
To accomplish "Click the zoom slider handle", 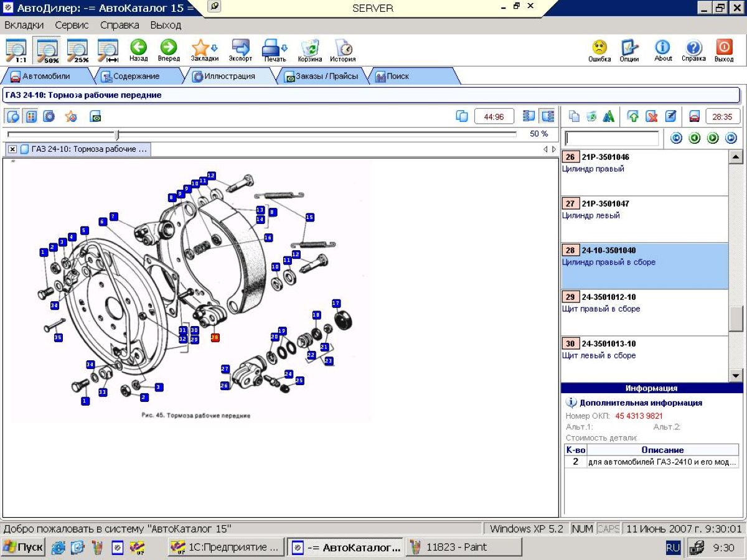I will pos(116,134).
